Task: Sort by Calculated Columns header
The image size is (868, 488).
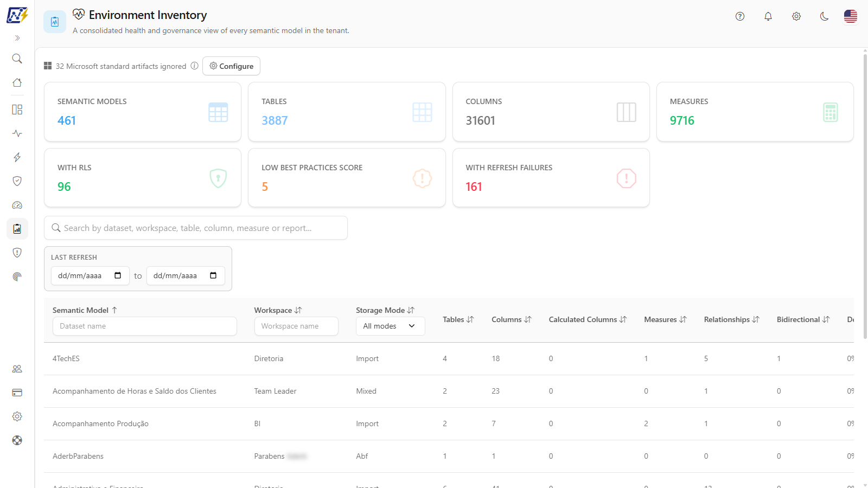Action: click(588, 319)
